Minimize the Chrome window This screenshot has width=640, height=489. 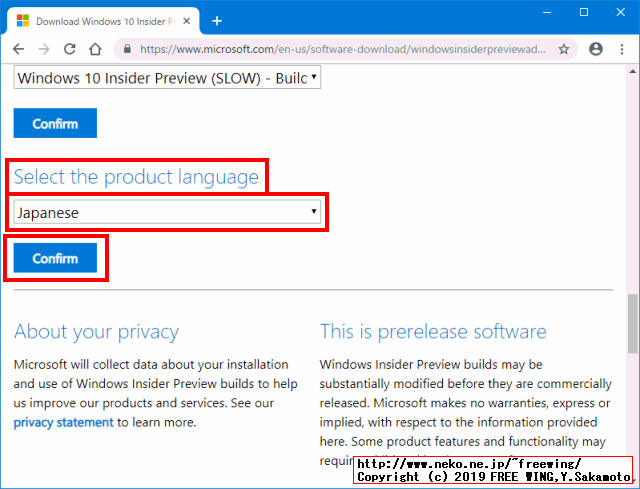pyautogui.click(x=547, y=12)
